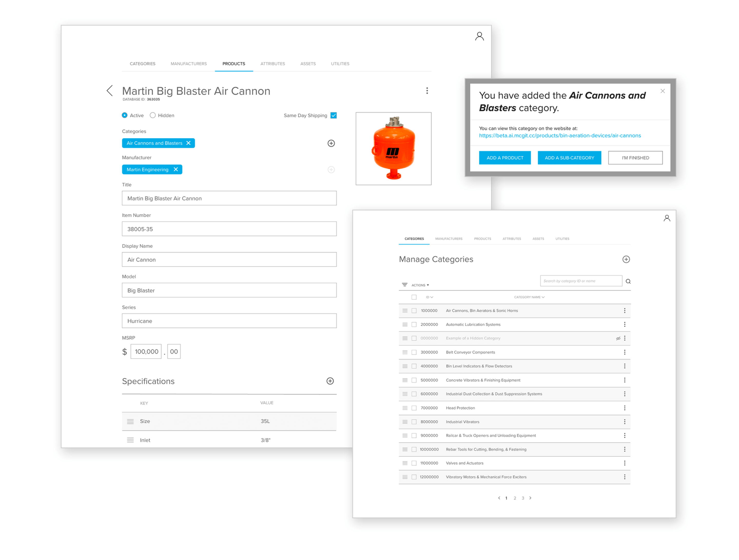Click the category search input field
Image resolution: width=739 pixels, height=560 pixels.
point(581,281)
